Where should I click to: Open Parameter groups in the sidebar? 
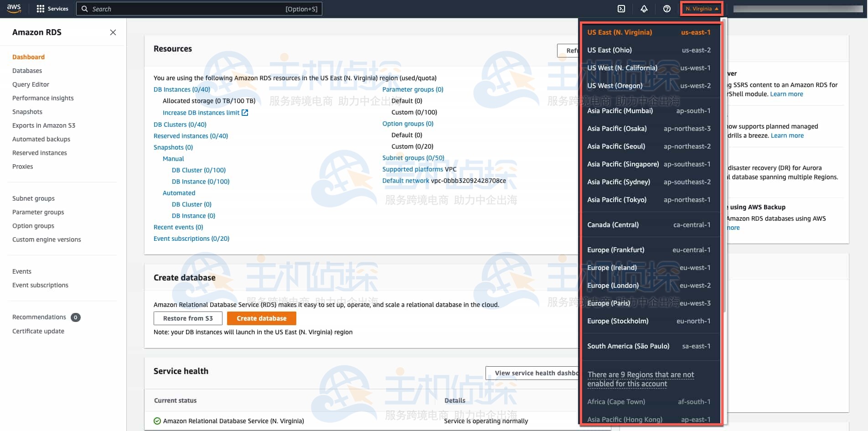[38, 212]
